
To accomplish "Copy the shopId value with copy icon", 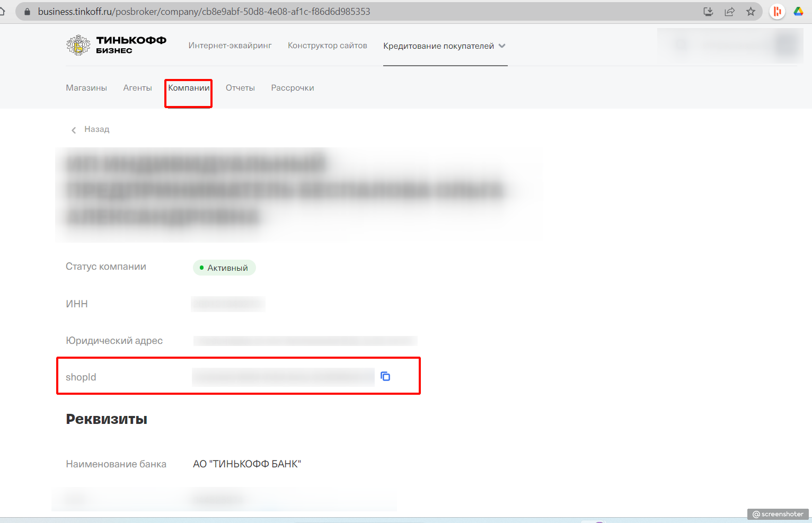I will 385,376.
